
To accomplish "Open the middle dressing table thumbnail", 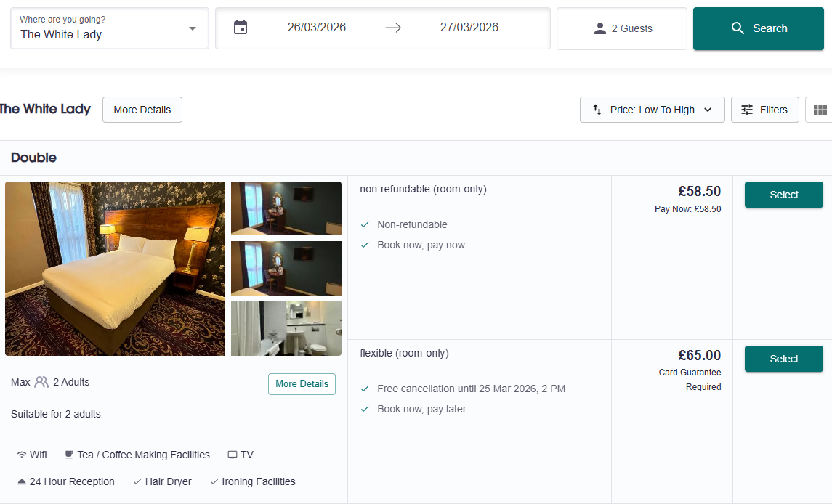I will click(x=286, y=269).
